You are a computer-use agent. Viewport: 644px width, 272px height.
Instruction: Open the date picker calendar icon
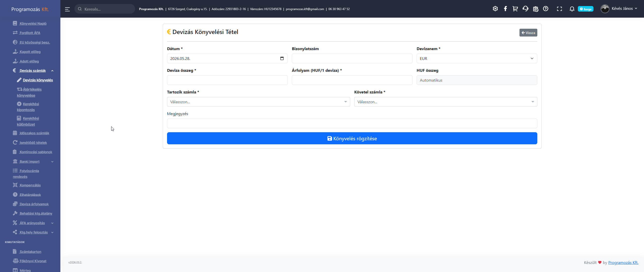point(282,58)
